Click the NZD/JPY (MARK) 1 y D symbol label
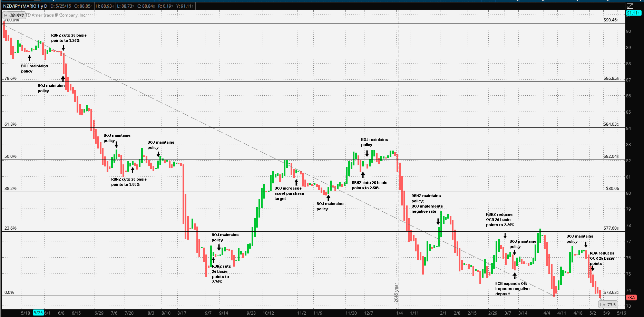644x317 pixels. tap(25, 6)
